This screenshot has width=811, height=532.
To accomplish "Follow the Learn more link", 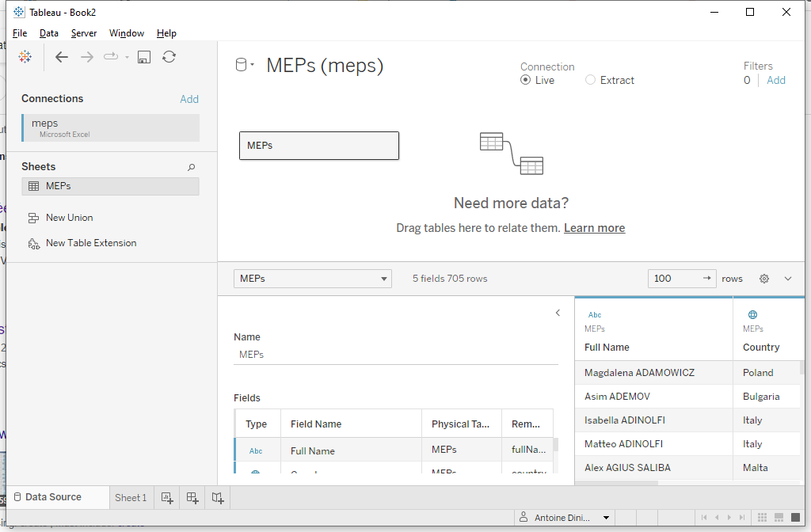I will [594, 228].
